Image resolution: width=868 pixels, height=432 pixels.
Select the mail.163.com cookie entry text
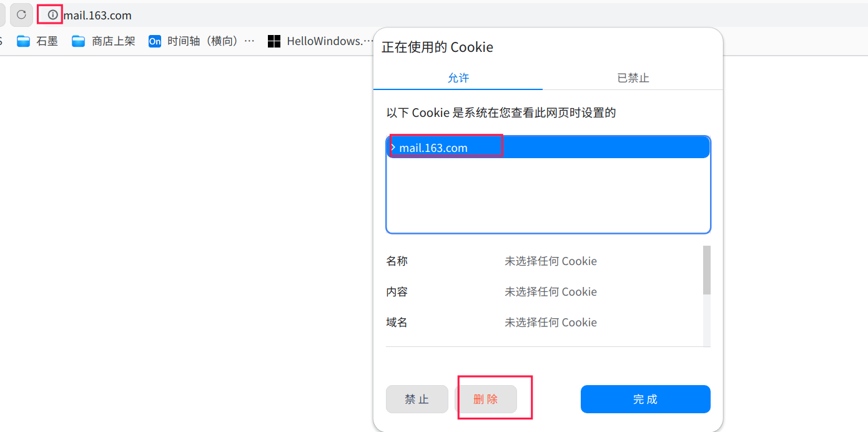433,148
